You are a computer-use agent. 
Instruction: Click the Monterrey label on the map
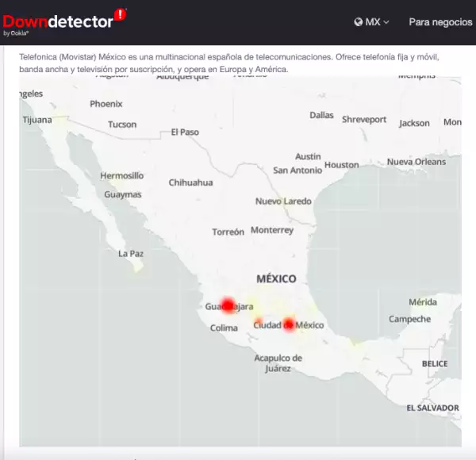coord(272,230)
